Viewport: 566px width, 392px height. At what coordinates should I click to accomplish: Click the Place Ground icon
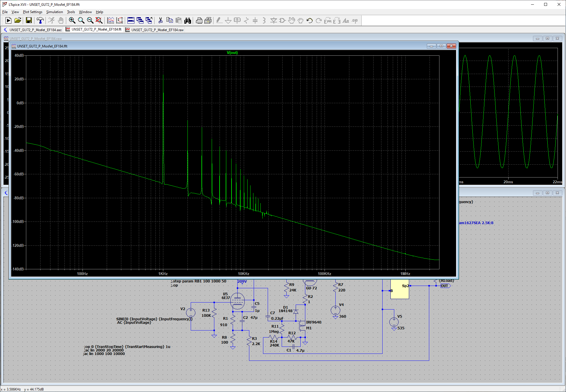228,20
